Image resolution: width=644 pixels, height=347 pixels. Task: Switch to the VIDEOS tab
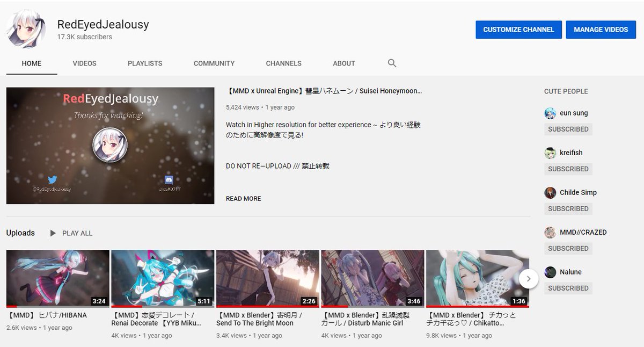(85, 63)
